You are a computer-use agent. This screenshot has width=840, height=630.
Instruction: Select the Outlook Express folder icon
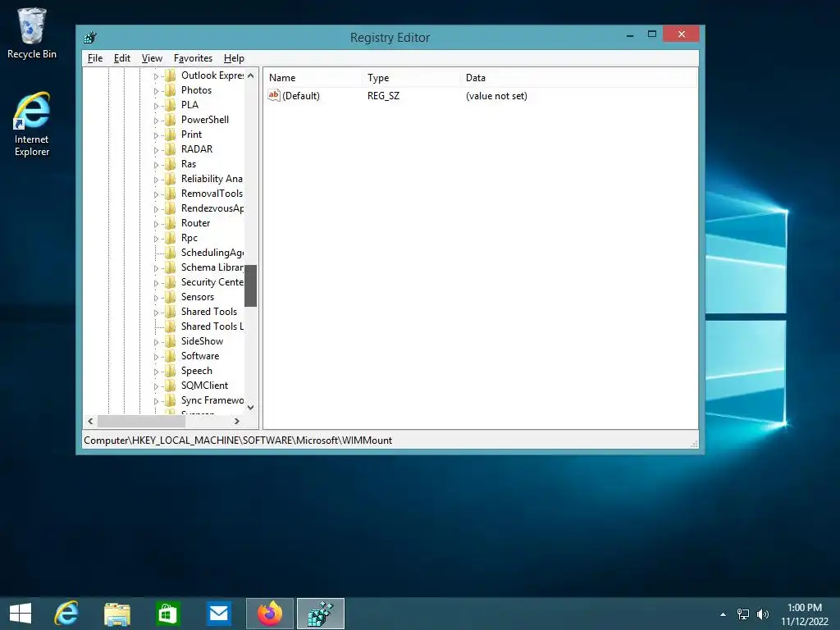(171, 75)
